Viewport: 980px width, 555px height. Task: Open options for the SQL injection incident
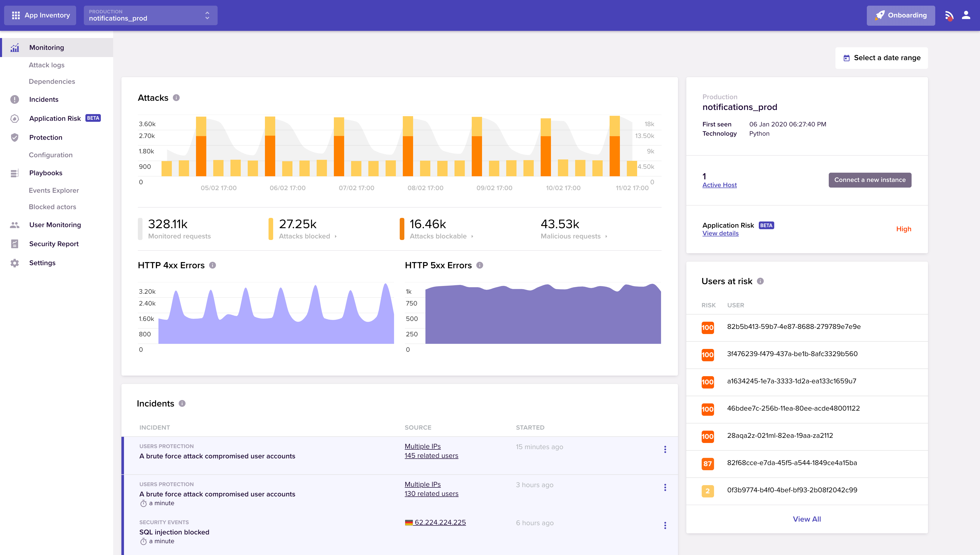click(x=665, y=526)
